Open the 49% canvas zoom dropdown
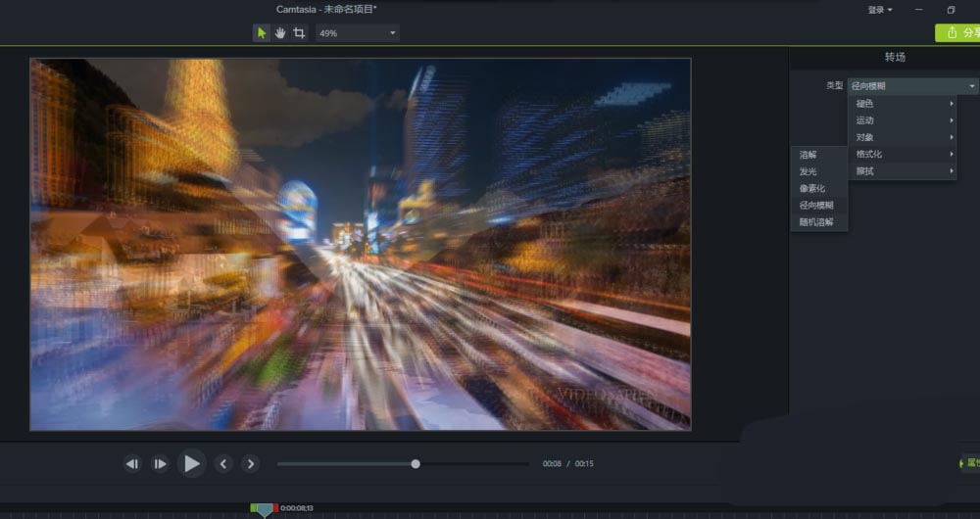 click(x=358, y=33)
